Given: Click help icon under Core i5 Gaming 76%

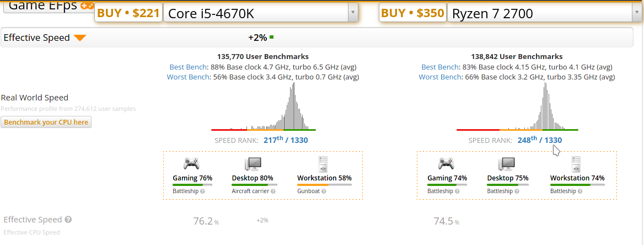Looking at the screenshot, I should coord(202,191).
